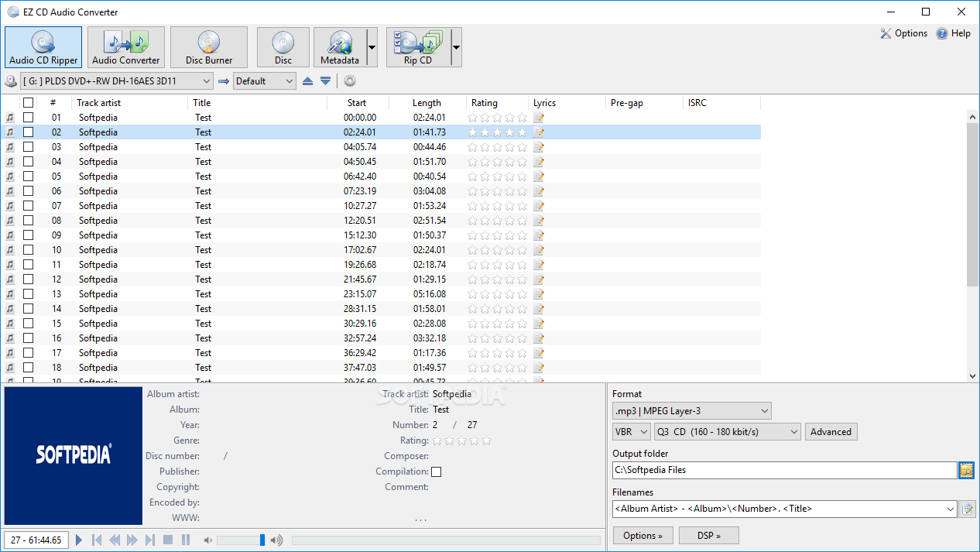
Task: Open the Options wrench icon at top right
Action: tap(903, 33)
